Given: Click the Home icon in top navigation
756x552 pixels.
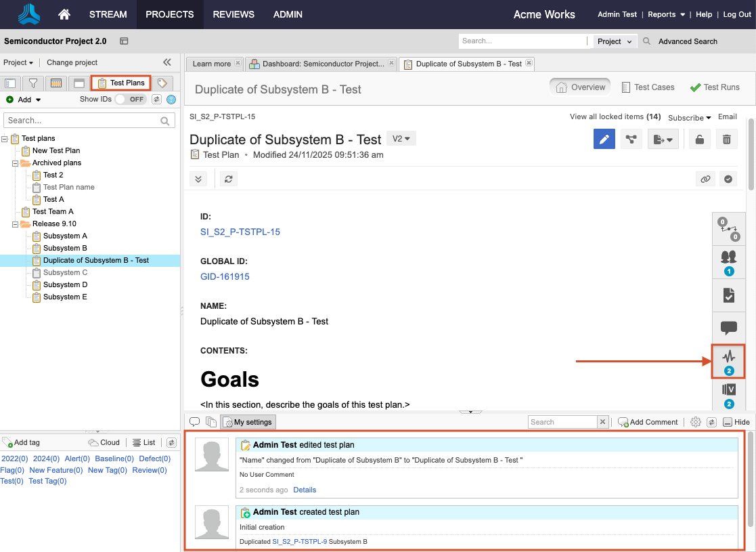Looking at the screenshot, I should 64,14.
